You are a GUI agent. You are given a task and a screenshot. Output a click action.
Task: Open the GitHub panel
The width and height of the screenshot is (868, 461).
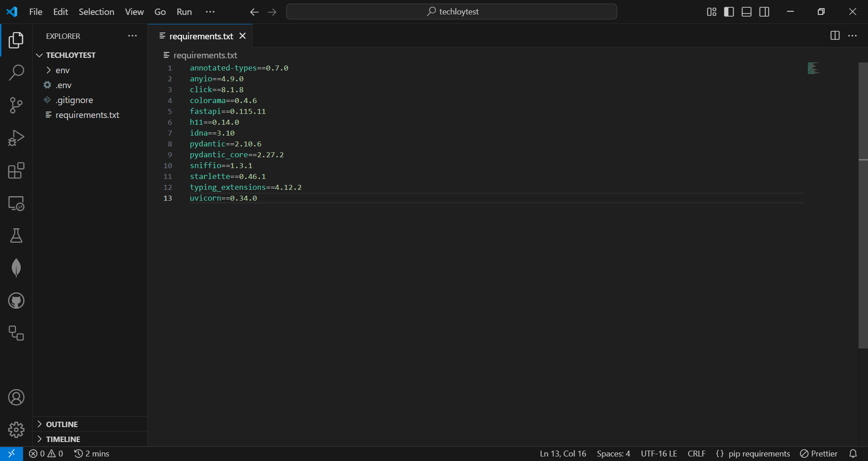[x=16, y=301]
